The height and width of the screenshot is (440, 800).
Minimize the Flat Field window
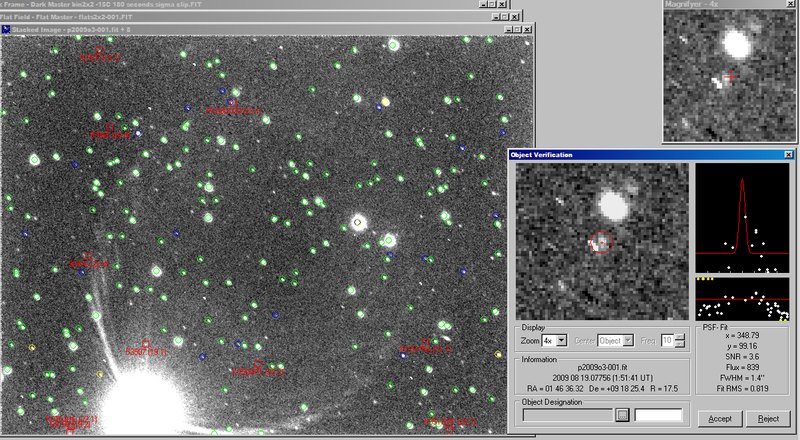tap(496, 17)
